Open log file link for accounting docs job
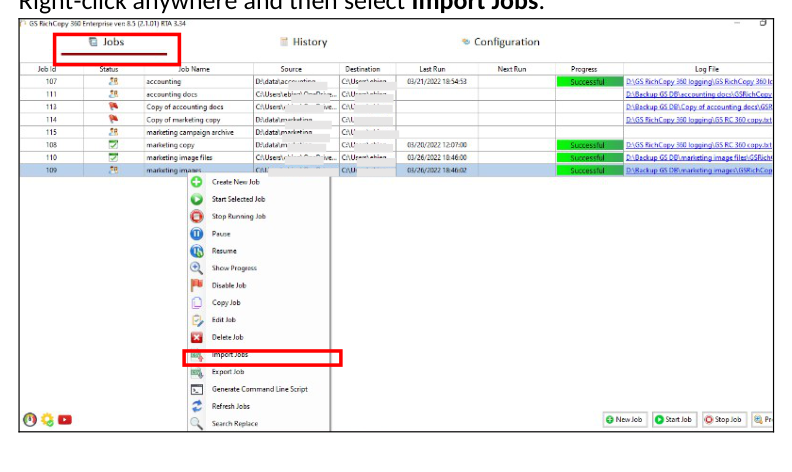Screen dimensions: 792x472 point(699,94)
